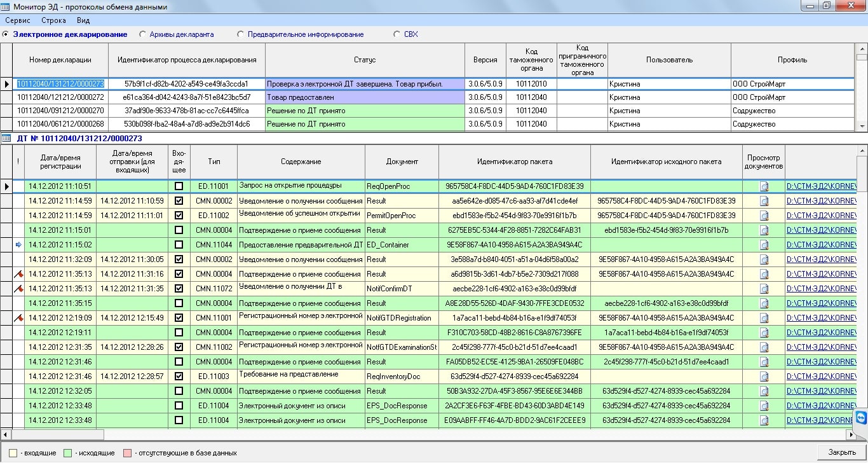Image resolution: width=868 pixels, height=463 pixels.
Task: View documents icon in NotifConfirmDT row
Action: pos(764,289)
